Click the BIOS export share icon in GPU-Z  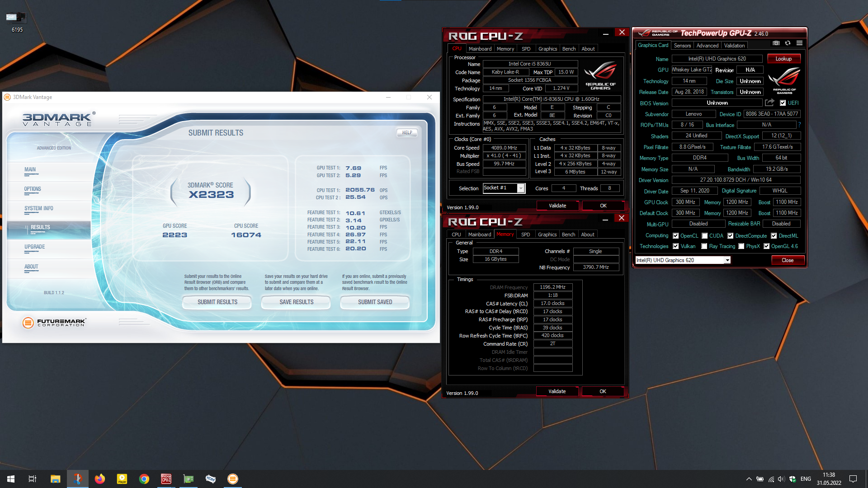[x=769, y=103]
